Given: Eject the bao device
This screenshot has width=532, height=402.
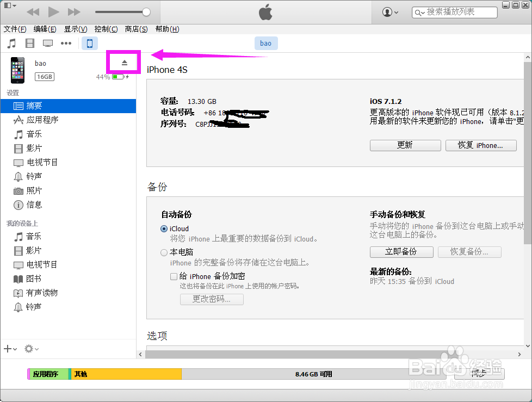Looking at the screenshot, I should (x=125, y=63).
